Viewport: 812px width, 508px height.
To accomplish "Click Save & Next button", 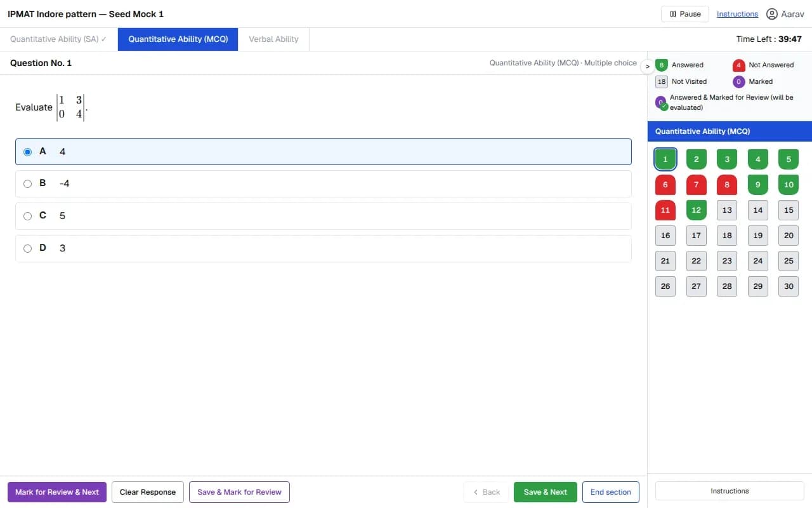I will 546,492.
